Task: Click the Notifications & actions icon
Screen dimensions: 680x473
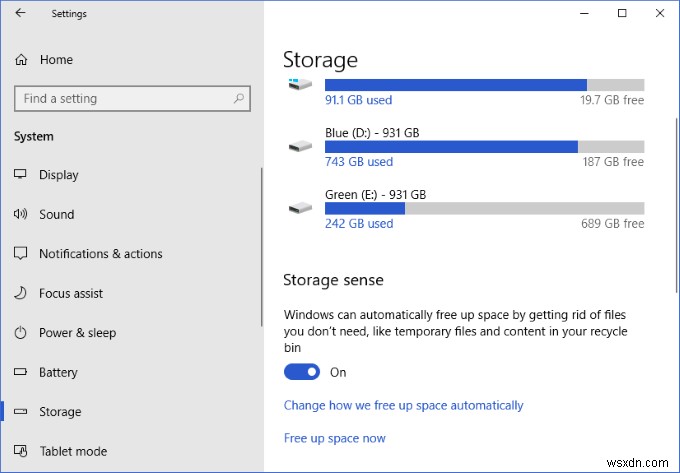Action: [20, 253]
